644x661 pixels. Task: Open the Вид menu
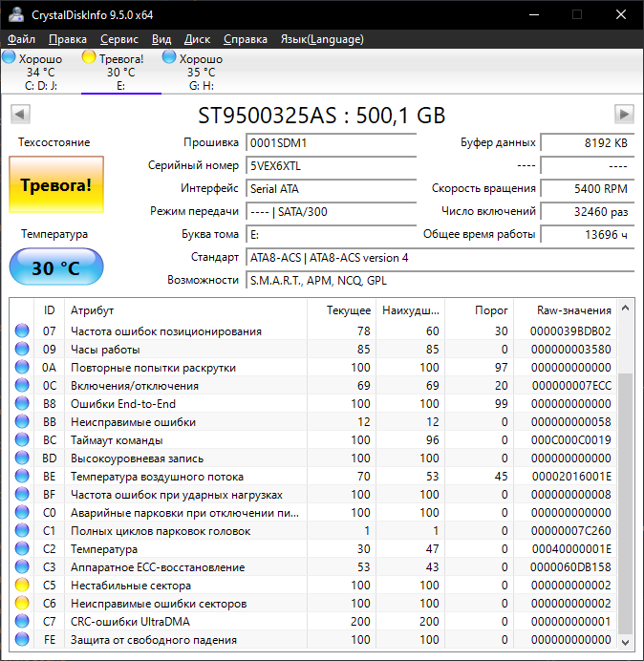coord(161,39)
